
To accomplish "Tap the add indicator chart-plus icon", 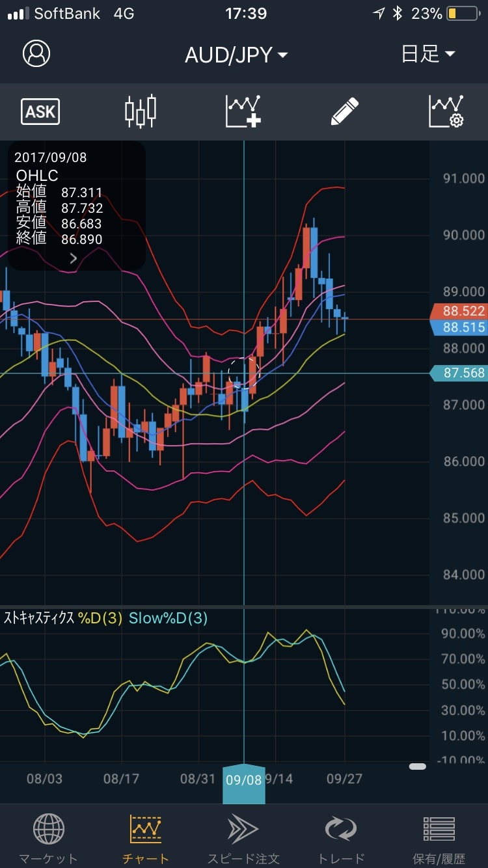I will pyautogui.click(x=243, y=111).
